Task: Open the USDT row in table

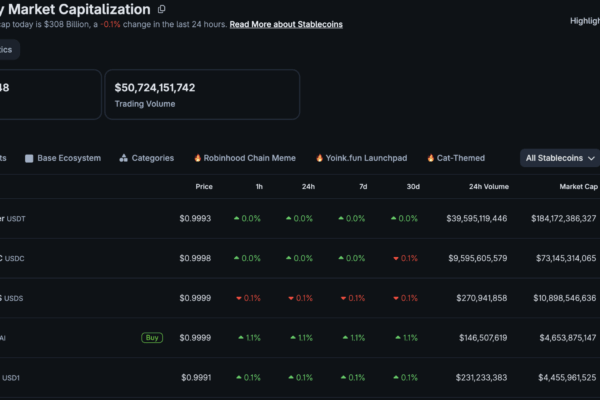Action: 300,219
